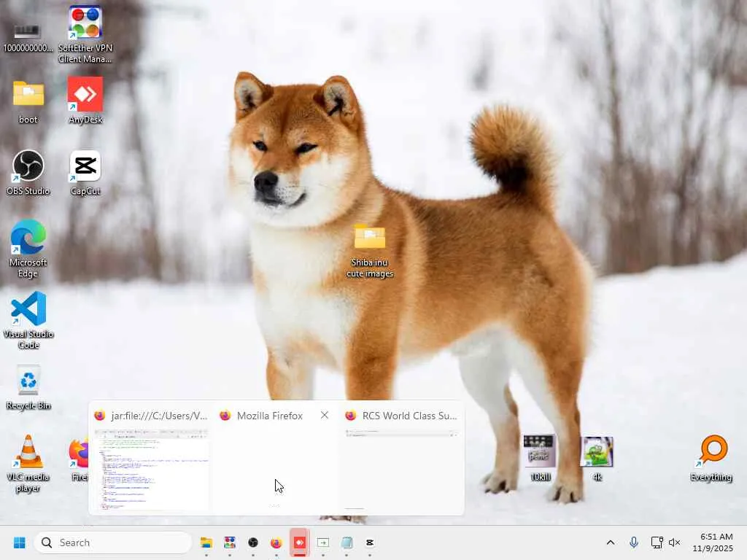Viewport: 747px width, 560px height.
Task: Click the taskbar icon showing a window with an arrow
Action: click(x=323, y=542)
